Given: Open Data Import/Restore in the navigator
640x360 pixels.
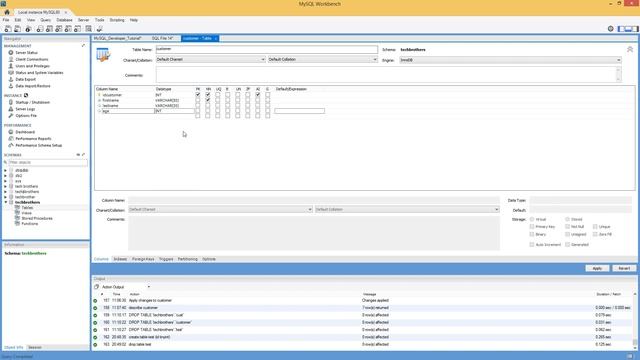Looking at the screenshot, I should click(x=33, y=86).
